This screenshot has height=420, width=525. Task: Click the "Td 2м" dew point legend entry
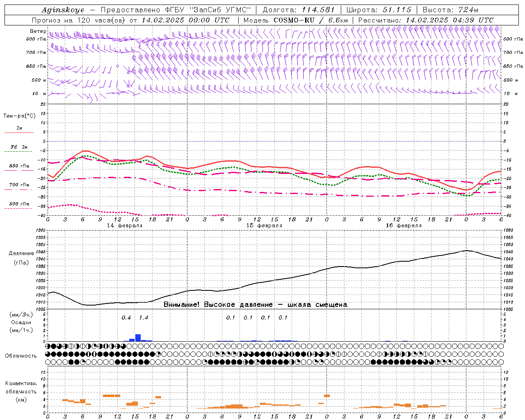point(19,147)
